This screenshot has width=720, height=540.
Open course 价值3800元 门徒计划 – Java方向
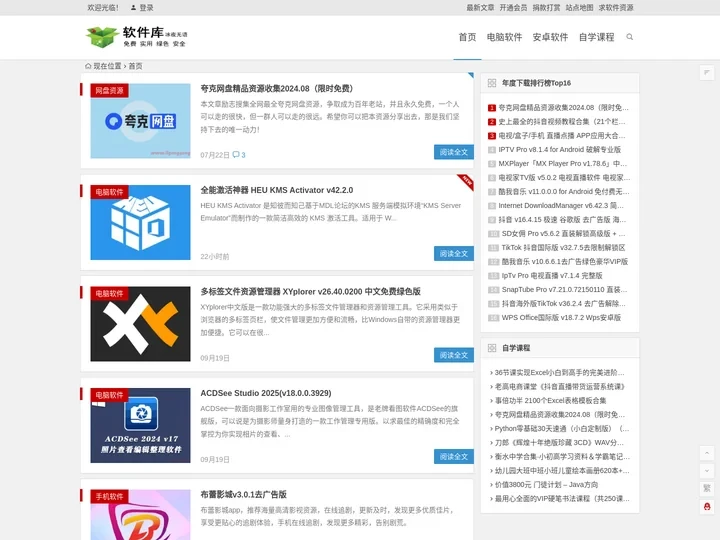click(x=546, y=484)
